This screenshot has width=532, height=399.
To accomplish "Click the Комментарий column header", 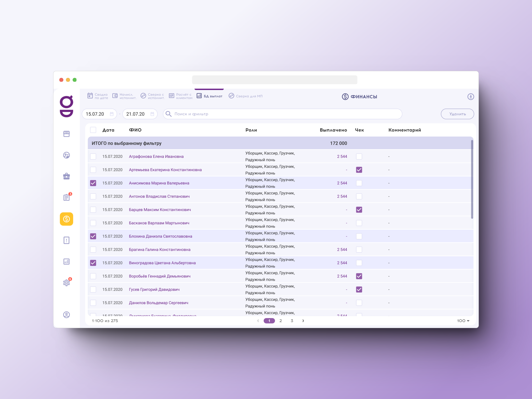I will coord(405,130).
